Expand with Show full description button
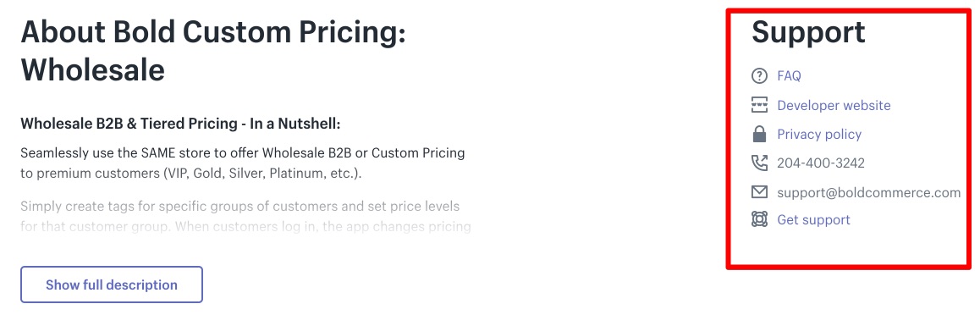This screenshot has width=980, height=326. 111,285
